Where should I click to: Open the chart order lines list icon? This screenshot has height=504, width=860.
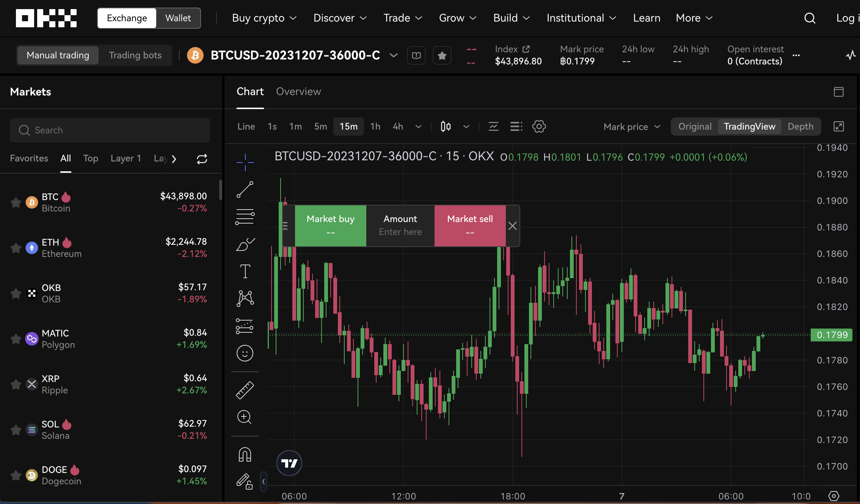click(x=516, y=127)
